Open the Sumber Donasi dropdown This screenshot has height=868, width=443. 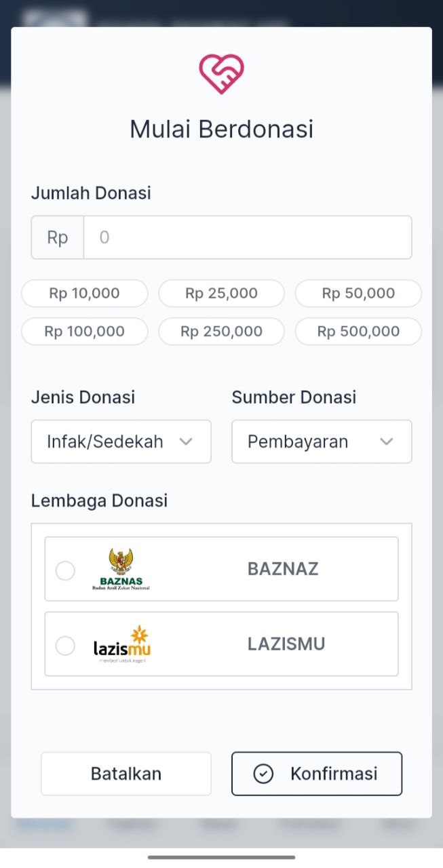(321, 441)
